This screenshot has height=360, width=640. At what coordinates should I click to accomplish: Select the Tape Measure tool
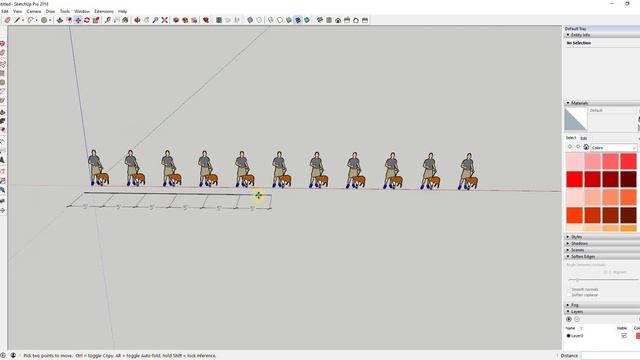tap(108, 20)
